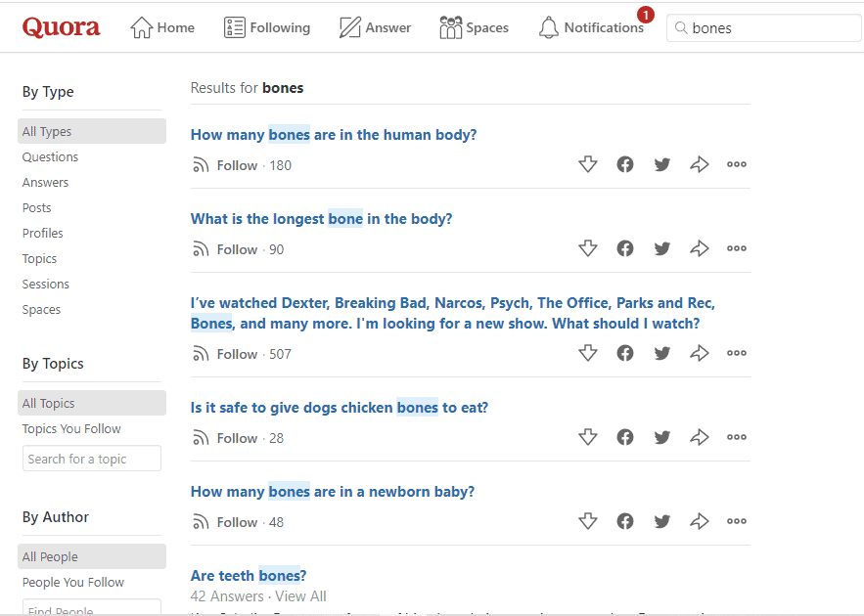Switch to the Following feed
This screenshot has width=864, height=616.
(267, 27)
